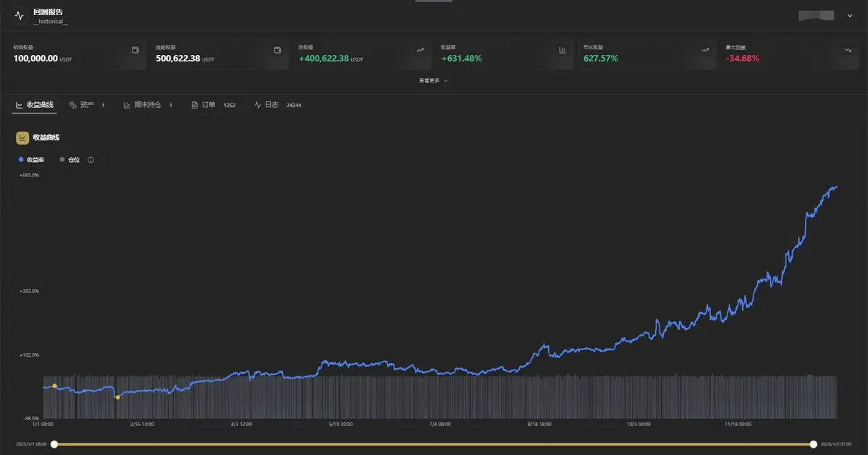The width and height of the screenshot is (868, 455).
Task: Click the _historical_ subtitle text
Action: [x=51, y=22]
